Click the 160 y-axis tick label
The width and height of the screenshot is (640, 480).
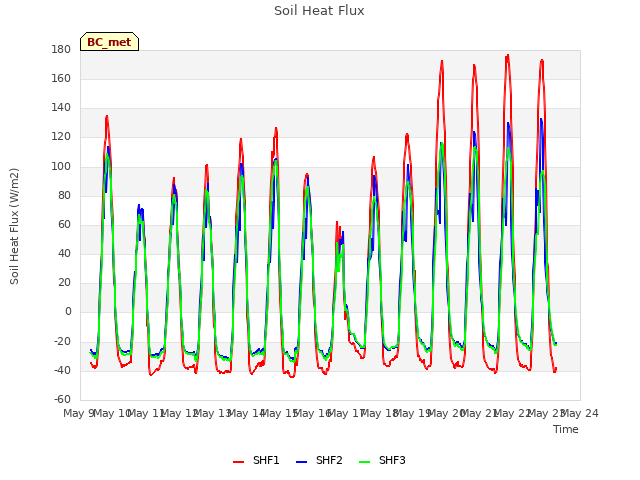[x=61, y=78]
